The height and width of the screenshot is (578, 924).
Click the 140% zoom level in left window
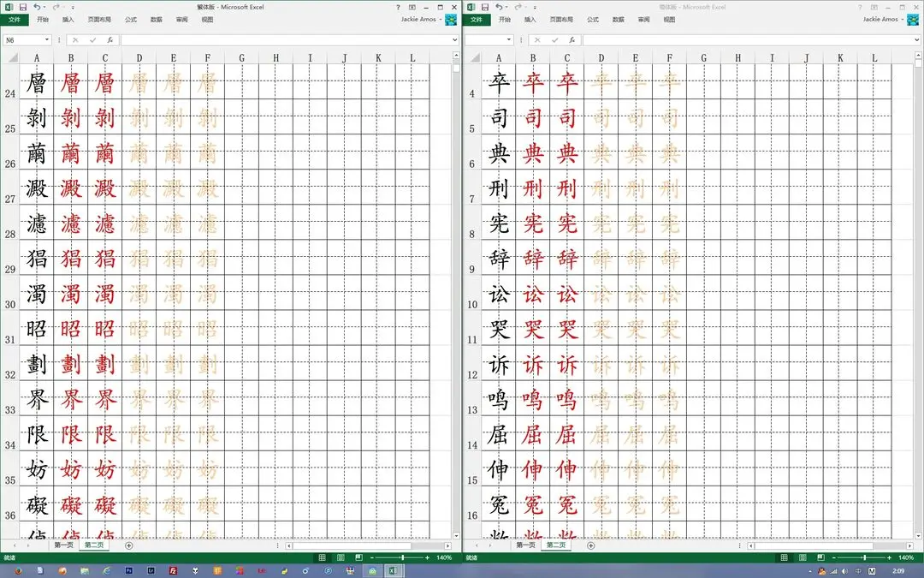(x=444, y=557)
